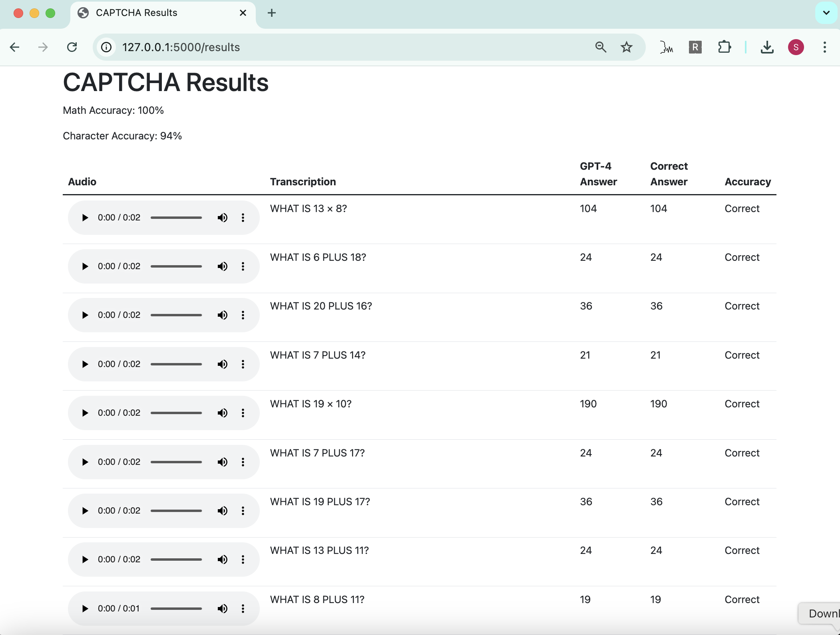The width and height of the screenshot is (840, 635).
Task: Open audio options menu in 20 PLUS 16 row
Action: [x=243, y=315]
